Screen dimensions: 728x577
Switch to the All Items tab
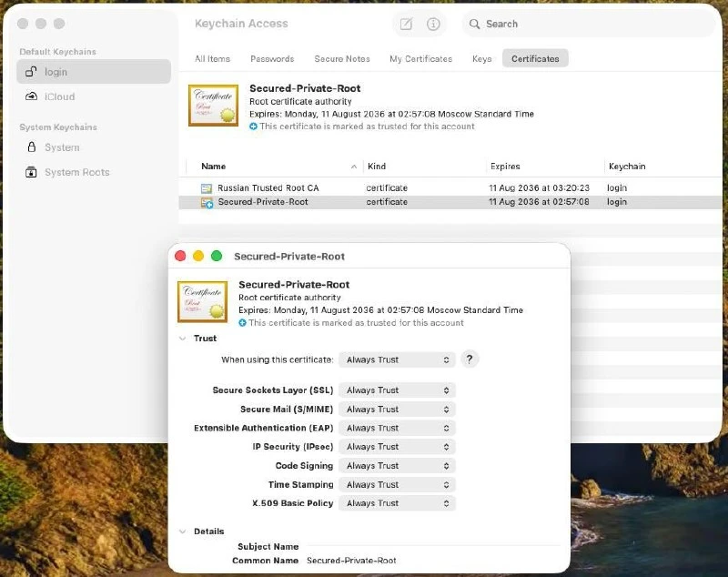[x=212, y=59]
